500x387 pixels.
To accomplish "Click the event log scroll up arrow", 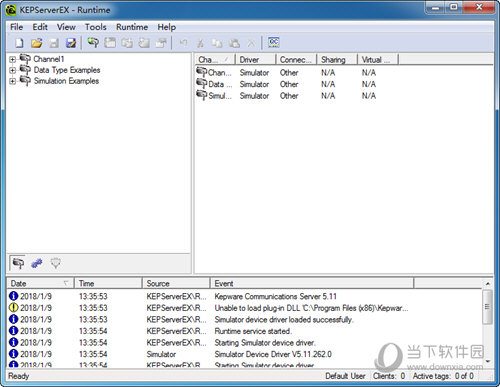I will [488, 284].
